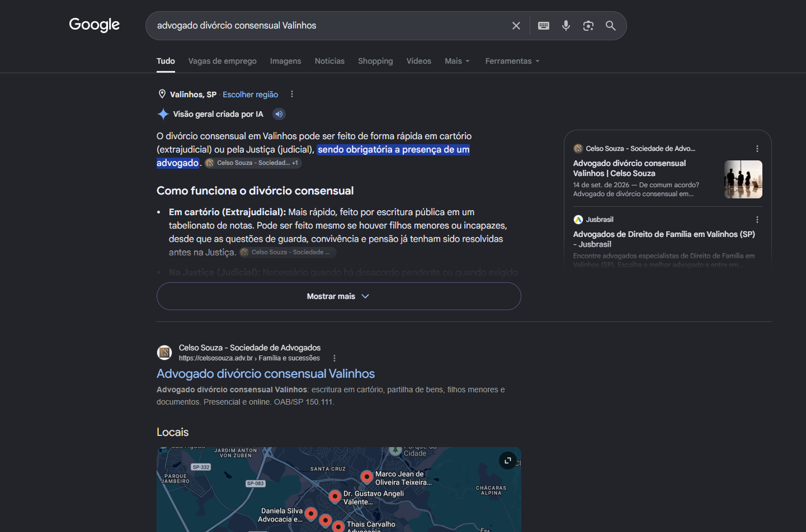Expand overview with Mostrar mais button

click(x=339, y=296)
